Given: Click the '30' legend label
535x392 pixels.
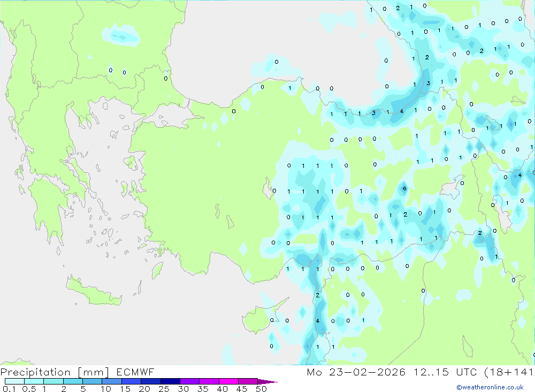Looking at the screenshot, I should pos(183,389).
